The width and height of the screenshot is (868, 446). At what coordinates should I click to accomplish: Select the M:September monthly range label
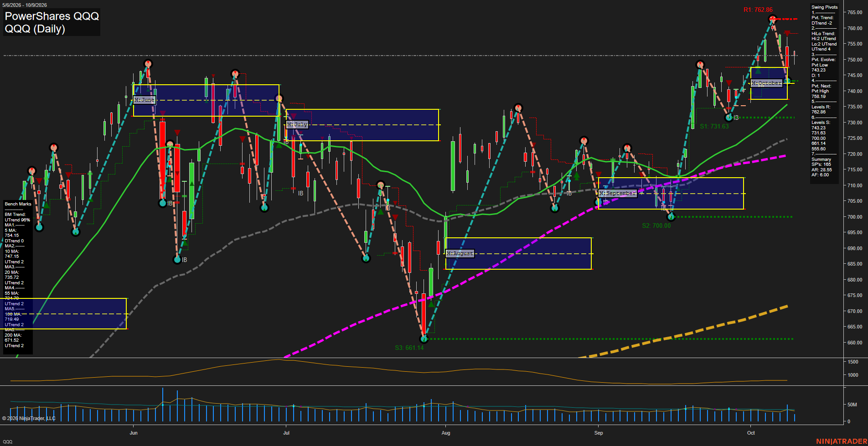point(617,193)
